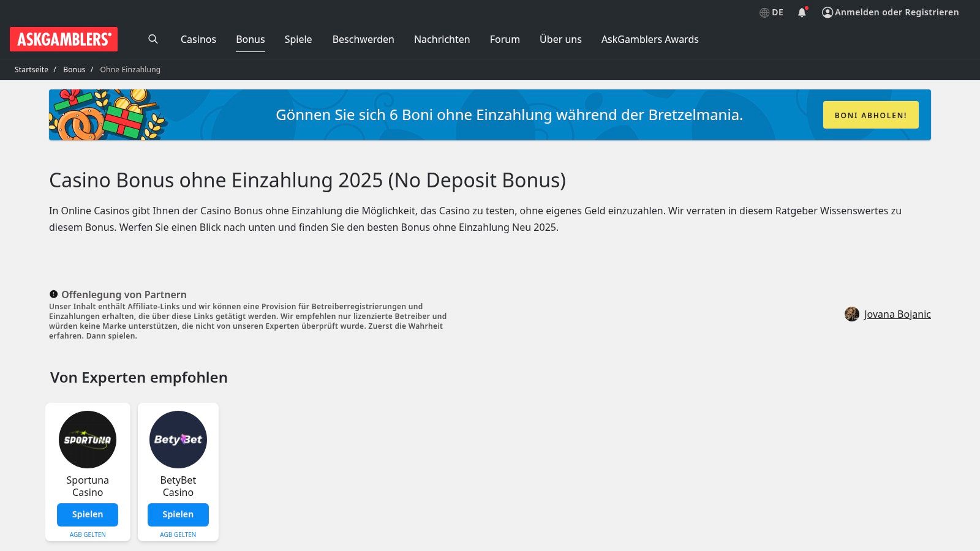Click Spielen for Sportuna Casino
980x551 pixels.
coord(87,515)
